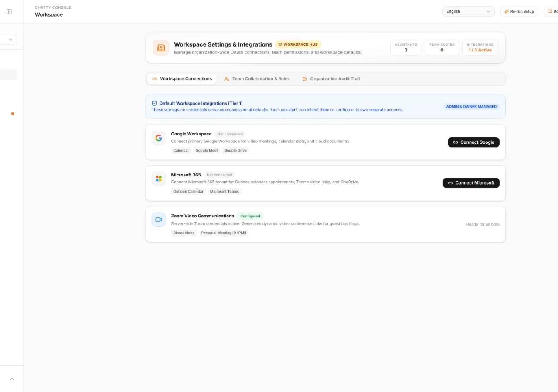Open the English language dropdown
This screenshot has height=392, width=558.
point(468,11)
